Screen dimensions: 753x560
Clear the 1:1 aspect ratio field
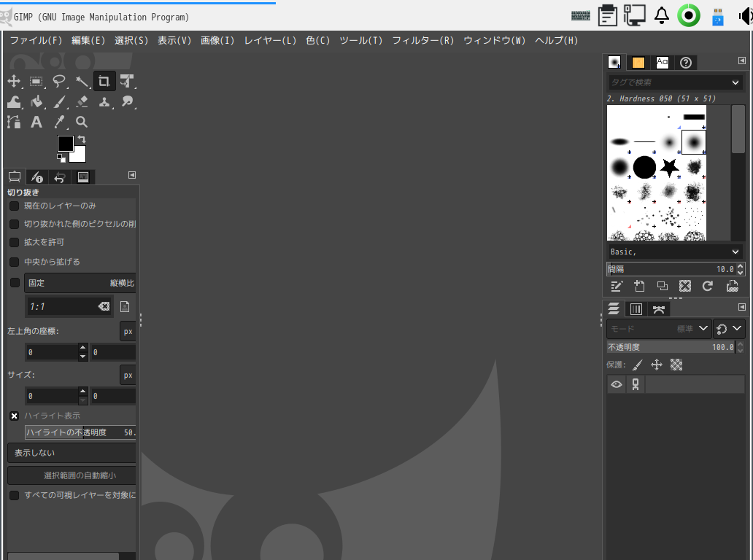point(104,307)
